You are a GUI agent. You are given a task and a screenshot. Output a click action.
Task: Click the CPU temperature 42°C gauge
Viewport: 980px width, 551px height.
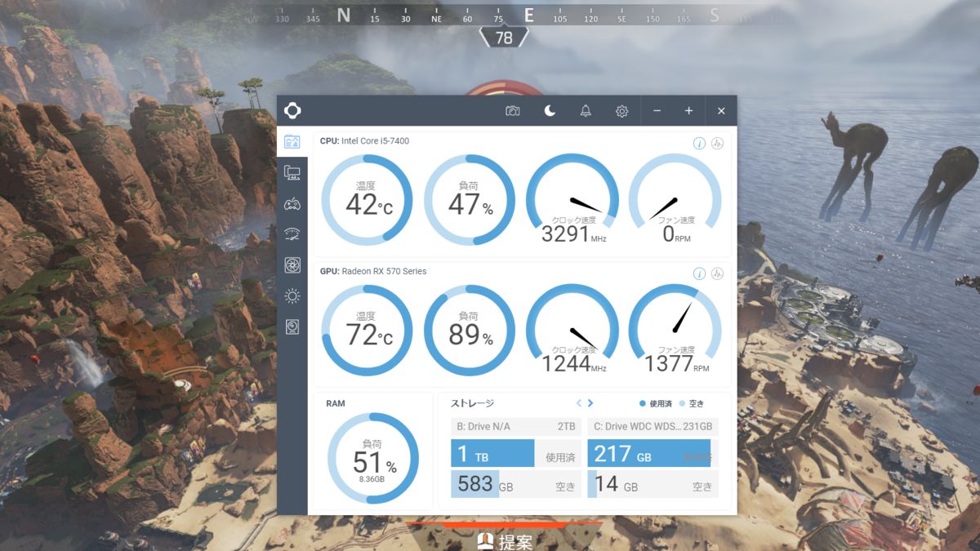[367, 200]
